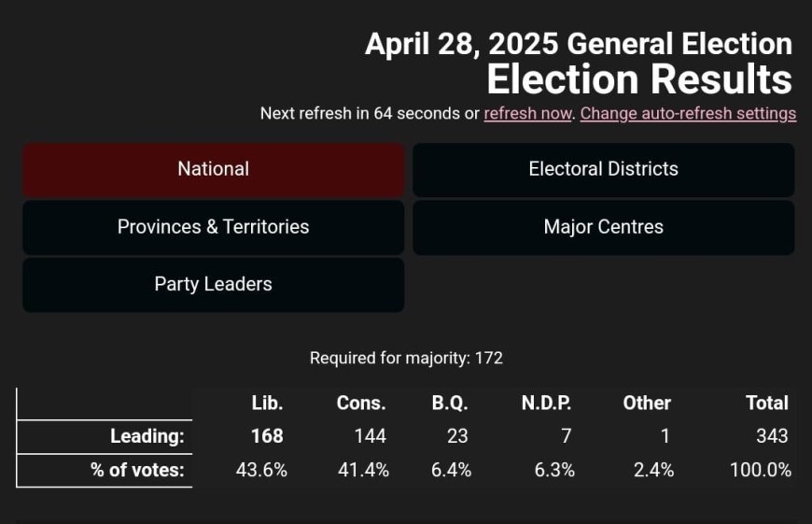Select the Conservative leading count 144

pos(371,436)
